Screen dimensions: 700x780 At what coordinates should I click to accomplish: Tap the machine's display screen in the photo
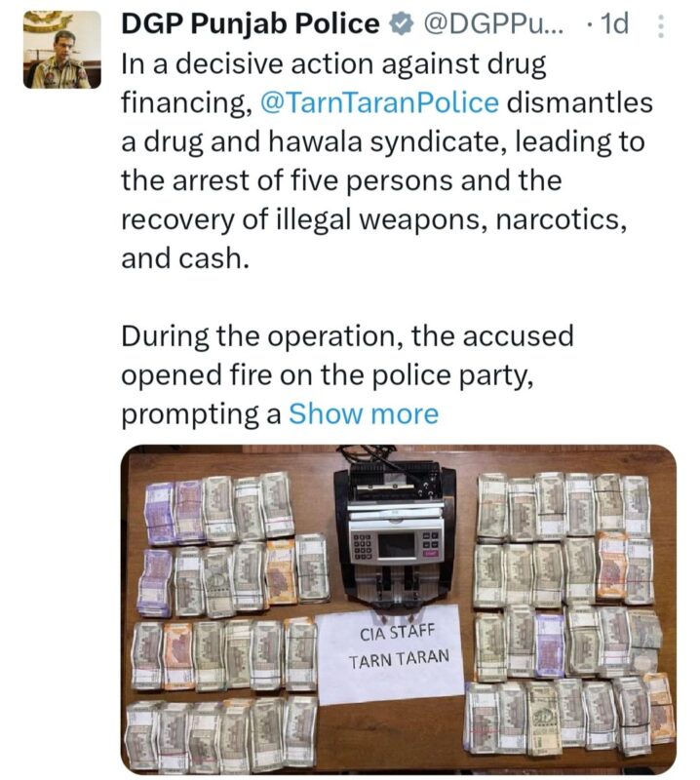pyautogui.click(x=397, y=545)
